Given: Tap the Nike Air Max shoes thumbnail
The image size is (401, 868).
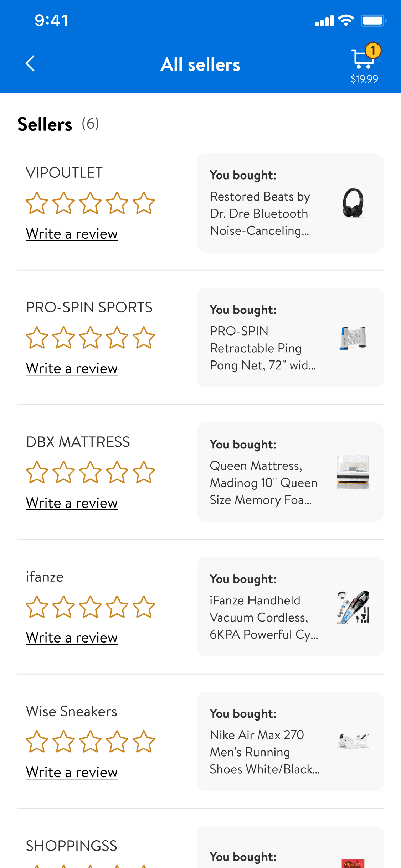Looking at the screenshot, I should [353, 741].
